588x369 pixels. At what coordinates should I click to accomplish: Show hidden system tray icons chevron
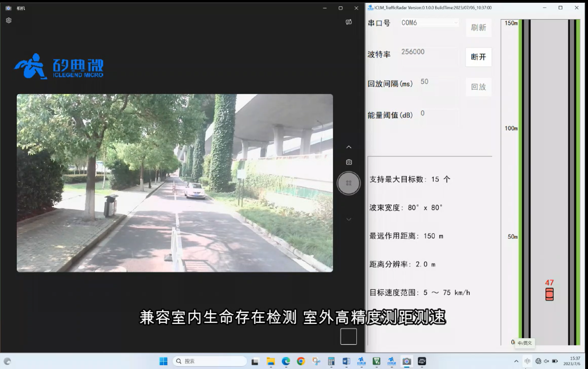[516, 361]
